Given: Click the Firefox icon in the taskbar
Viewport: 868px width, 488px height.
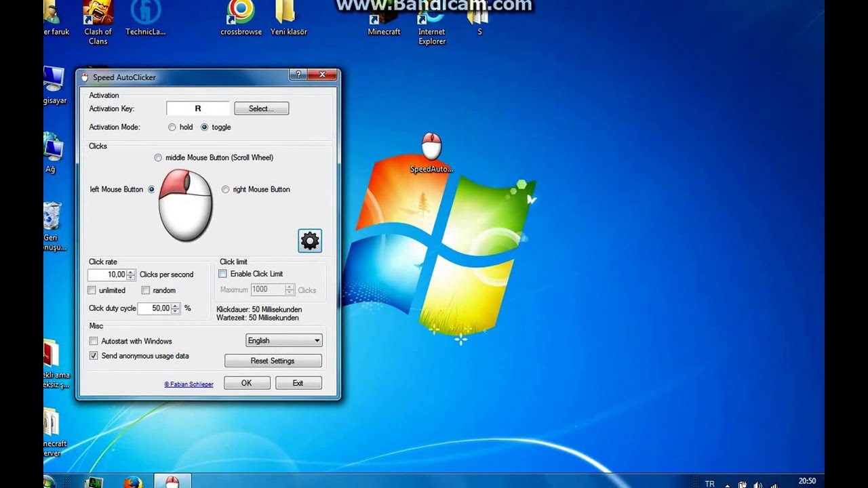Looking at the screenshot, I should tap(134, 482).
